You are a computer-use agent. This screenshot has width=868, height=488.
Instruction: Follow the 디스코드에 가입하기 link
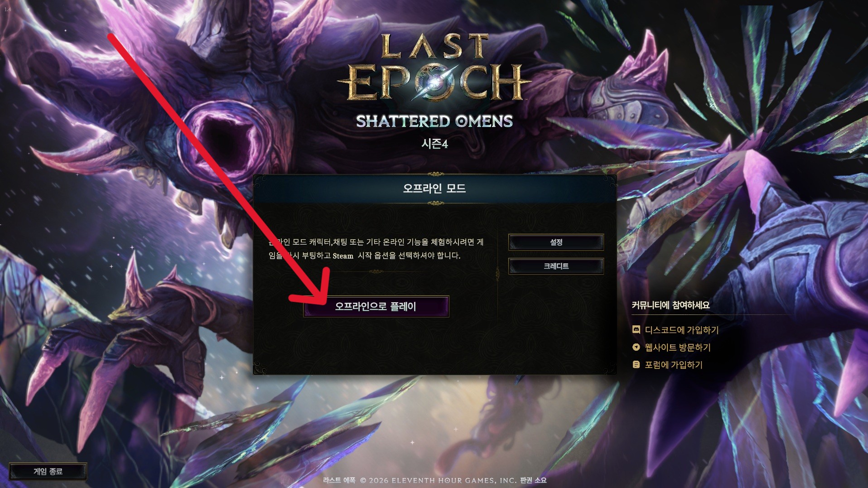coord(682,330)
